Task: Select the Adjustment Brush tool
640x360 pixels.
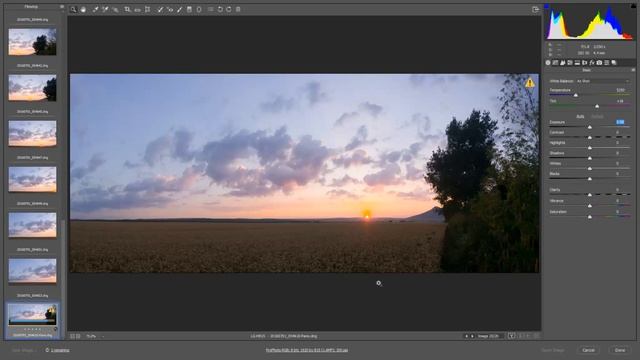Action: coord(180,9)
